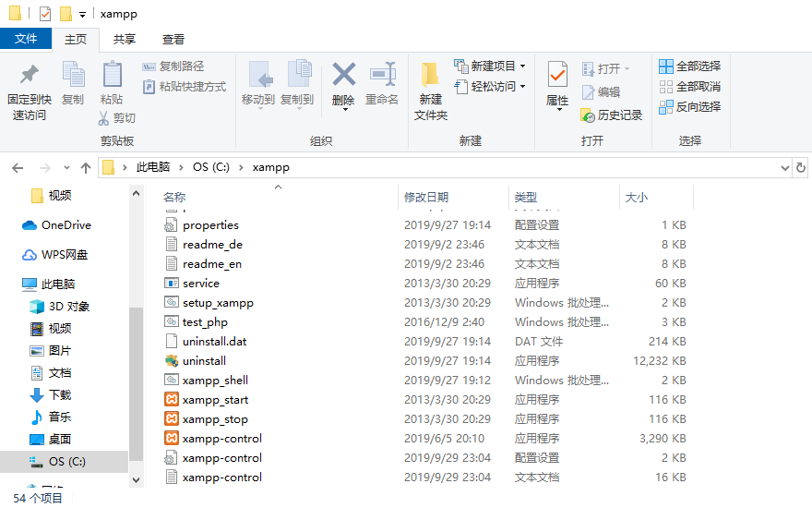The image size is (812, 508).
Task: Click OS (C:) in address path
Action: 211,167
